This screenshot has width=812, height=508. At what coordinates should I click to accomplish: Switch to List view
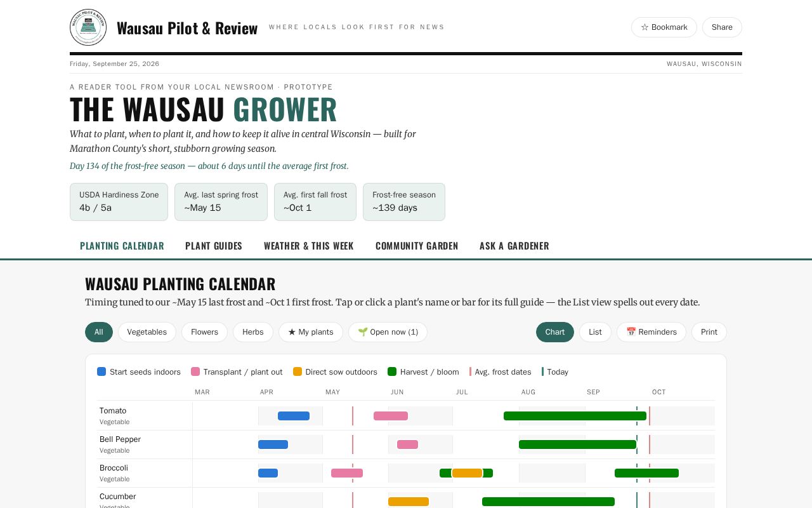tap(595, 332)
